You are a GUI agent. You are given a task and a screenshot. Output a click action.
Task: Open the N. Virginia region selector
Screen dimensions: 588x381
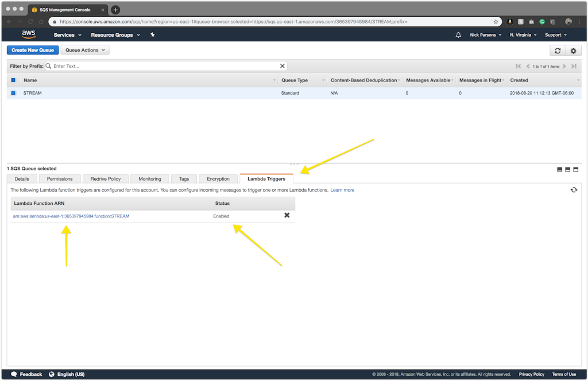point(523,35)
